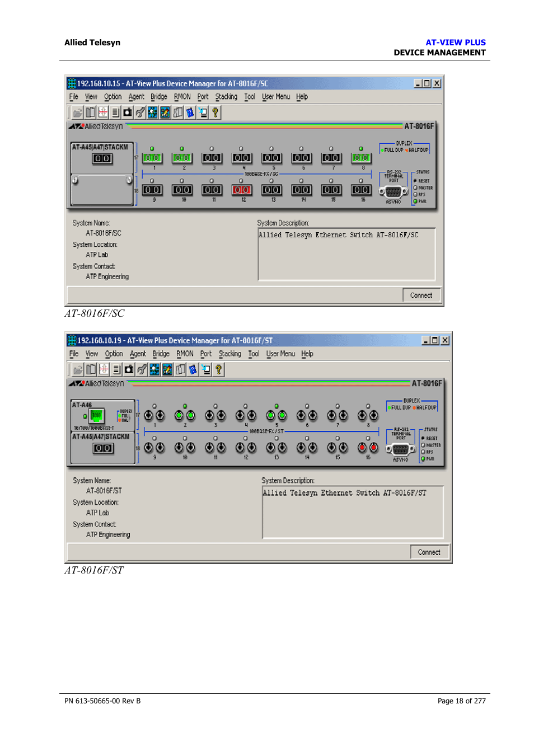Click Connect button in AT-8016F/SC window
Screen dimensions: 534x756
pyautogui.click(x=421, y=295)
